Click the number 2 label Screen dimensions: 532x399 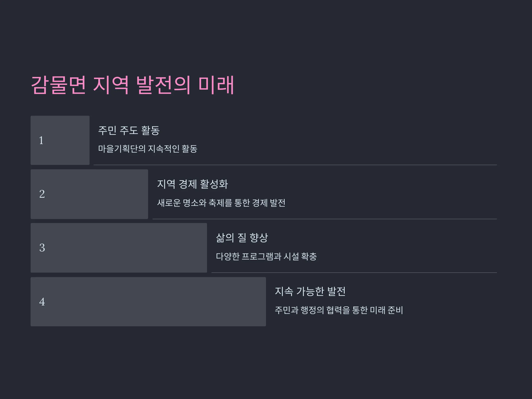coord(42,194)
